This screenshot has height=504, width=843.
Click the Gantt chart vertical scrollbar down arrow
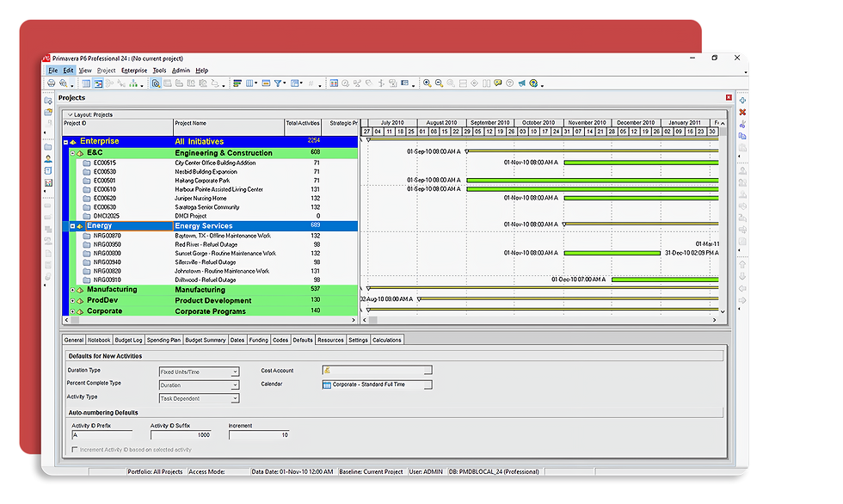click(x=723, y=311)
